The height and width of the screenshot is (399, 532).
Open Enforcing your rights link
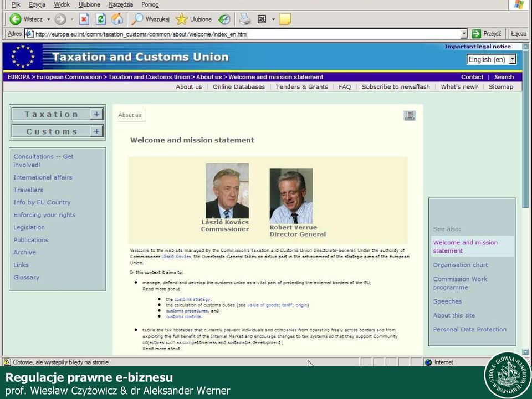coord(44,215)
